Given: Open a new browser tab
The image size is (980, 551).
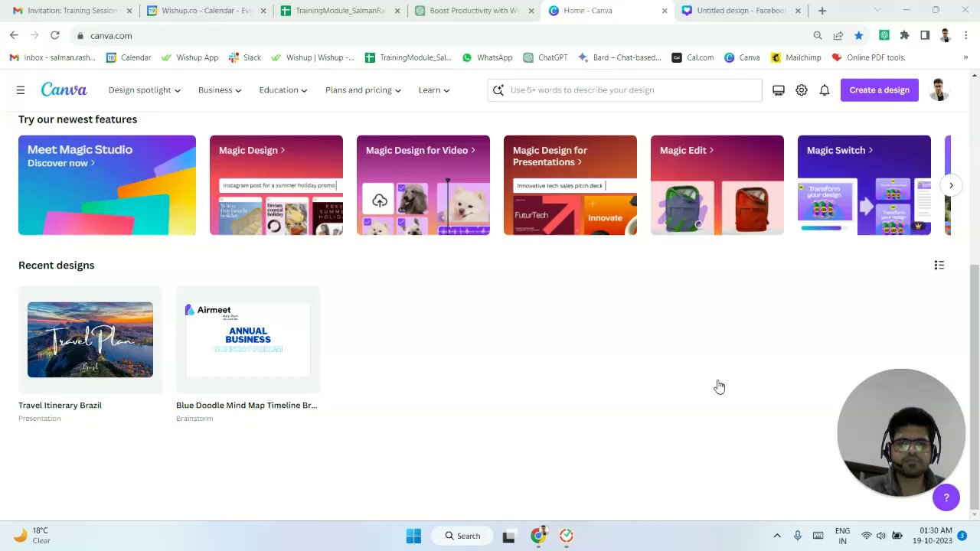Looking at the screenshot, I should (822, 11).
